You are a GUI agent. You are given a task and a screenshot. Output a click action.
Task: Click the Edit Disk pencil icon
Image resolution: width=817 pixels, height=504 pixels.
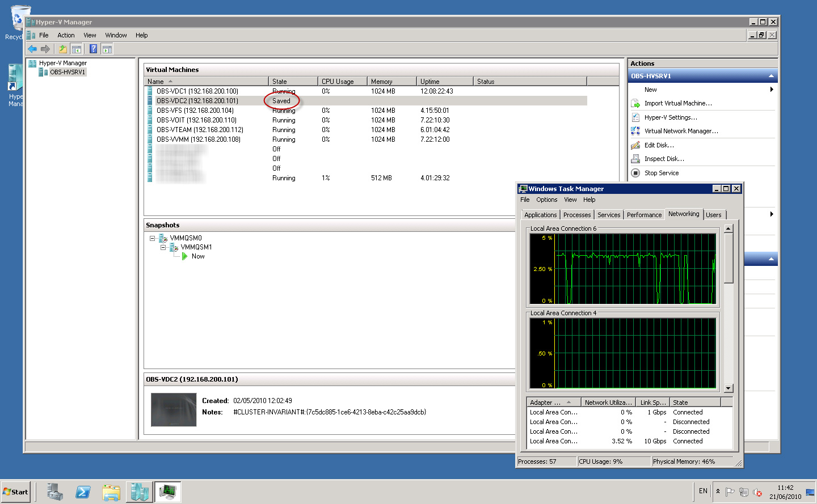coord(636,145)
